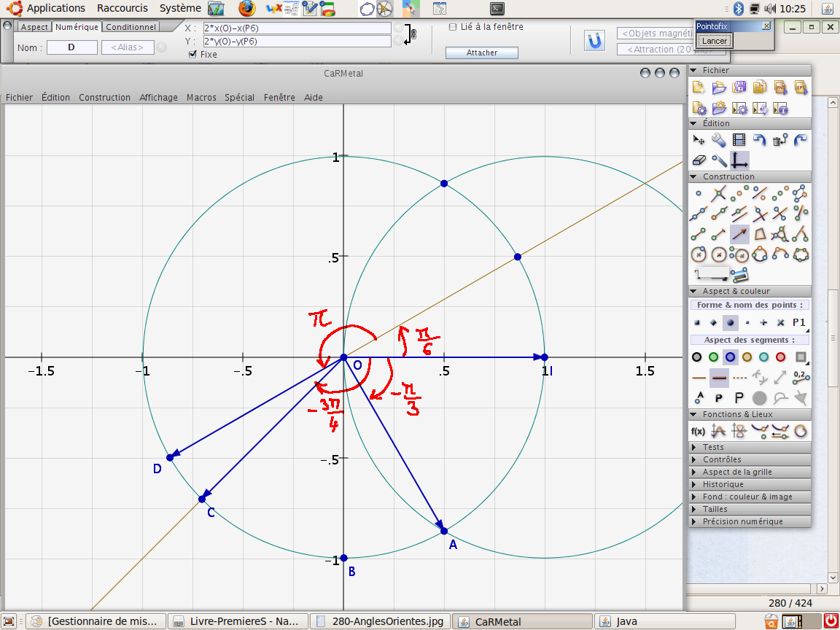Uncheck the Fixe checkbox
The width and height of the screenshot is (840, 630).
click(x=192, y=55)
